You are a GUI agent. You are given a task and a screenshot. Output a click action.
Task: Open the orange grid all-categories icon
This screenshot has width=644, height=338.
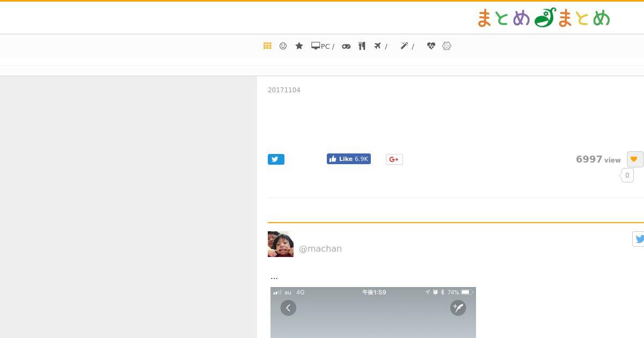click(267, 46)
